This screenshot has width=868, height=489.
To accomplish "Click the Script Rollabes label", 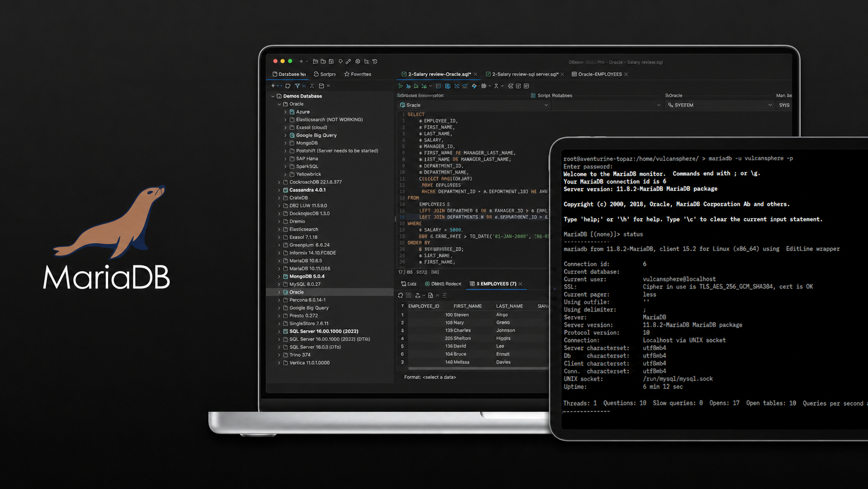I will pos(554,96).
